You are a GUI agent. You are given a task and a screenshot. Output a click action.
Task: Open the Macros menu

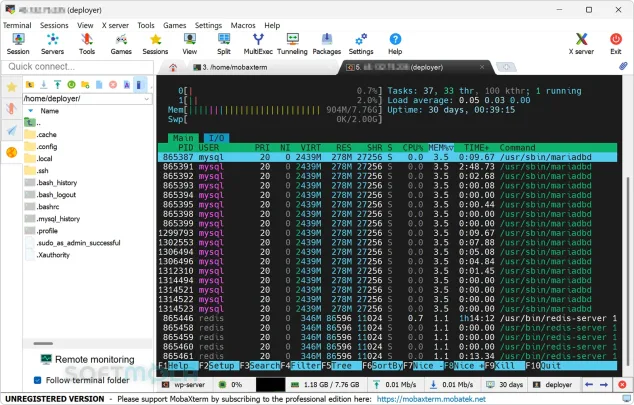243,25
